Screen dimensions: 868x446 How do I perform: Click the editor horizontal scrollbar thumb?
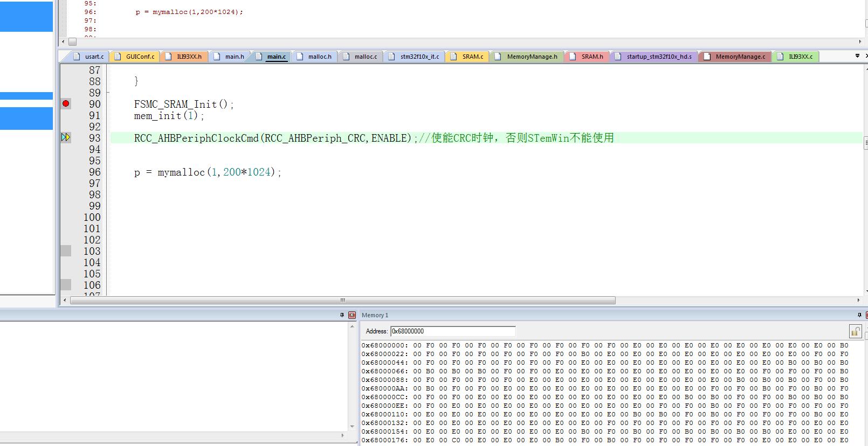[x=343, y=301]
